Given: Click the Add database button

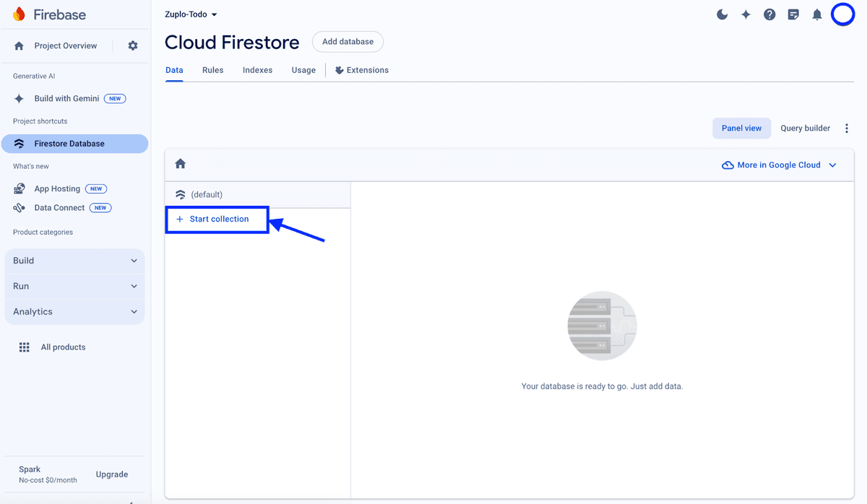Looking at the screenshot, I should (348, 42).
